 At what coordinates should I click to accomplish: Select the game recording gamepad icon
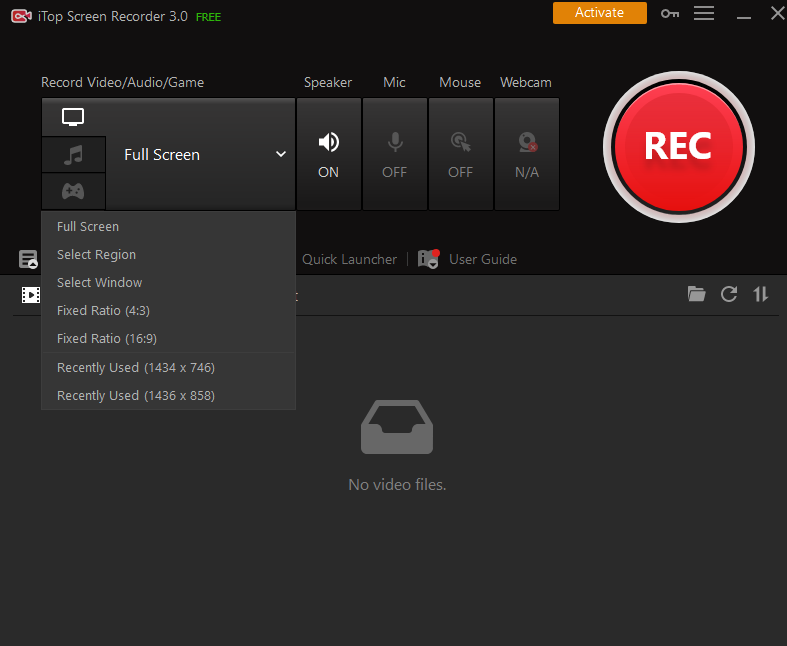pos(73,191)
